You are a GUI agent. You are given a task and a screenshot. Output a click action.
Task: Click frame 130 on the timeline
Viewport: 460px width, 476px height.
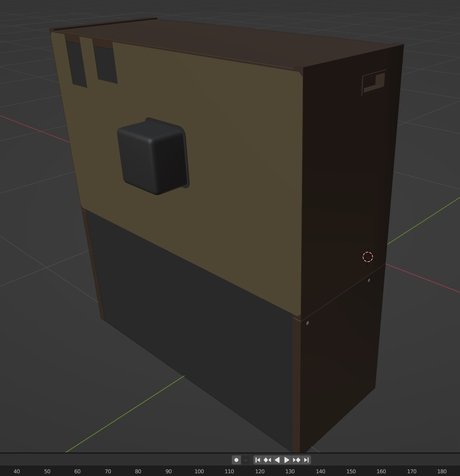(290, 471)
